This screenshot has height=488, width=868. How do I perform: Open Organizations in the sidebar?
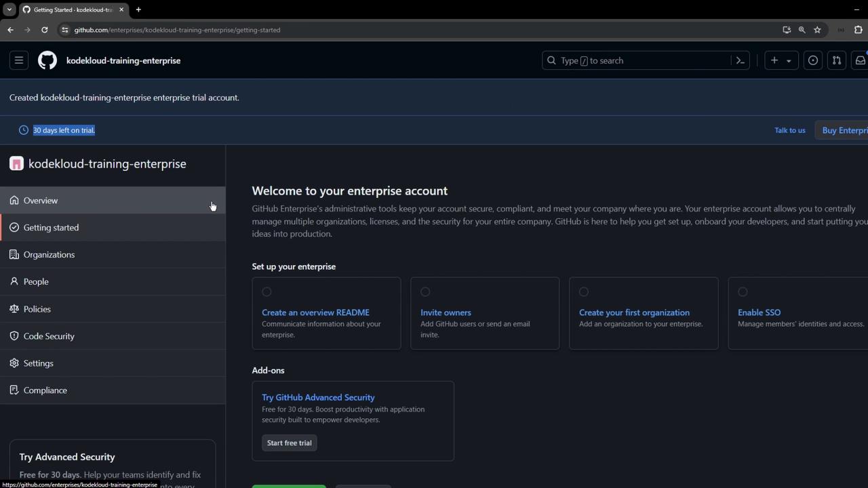(x=49, y=255)
